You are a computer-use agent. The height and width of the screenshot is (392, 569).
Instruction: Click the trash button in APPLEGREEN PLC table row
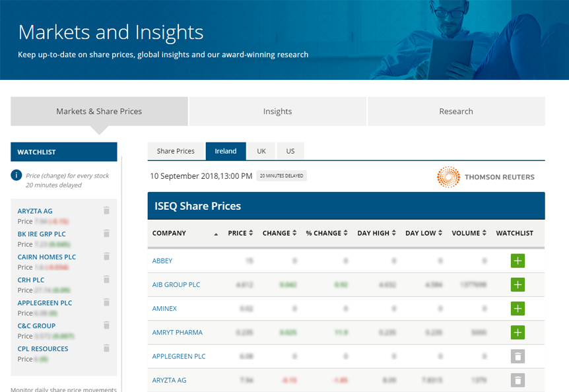(518, 356)
